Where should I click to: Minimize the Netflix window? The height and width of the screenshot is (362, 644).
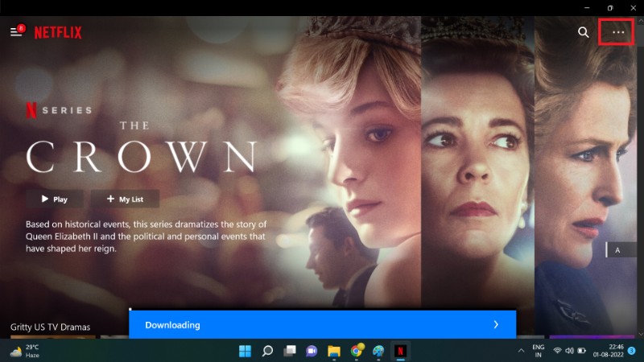587,8
